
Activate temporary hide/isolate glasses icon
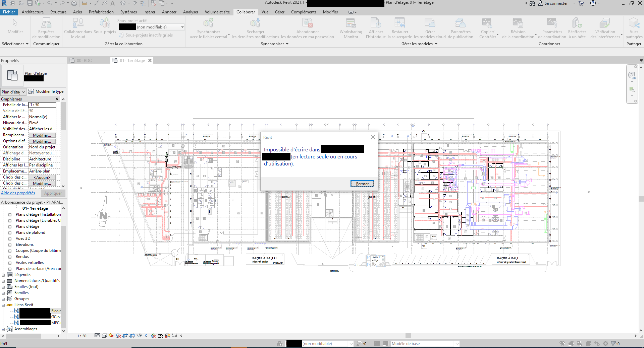[x=140, y=336]
